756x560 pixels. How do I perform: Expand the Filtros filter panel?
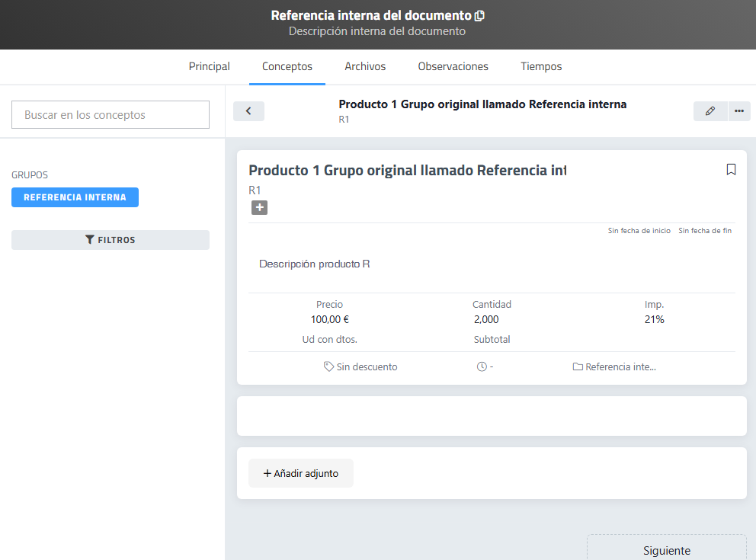[111, 240]
